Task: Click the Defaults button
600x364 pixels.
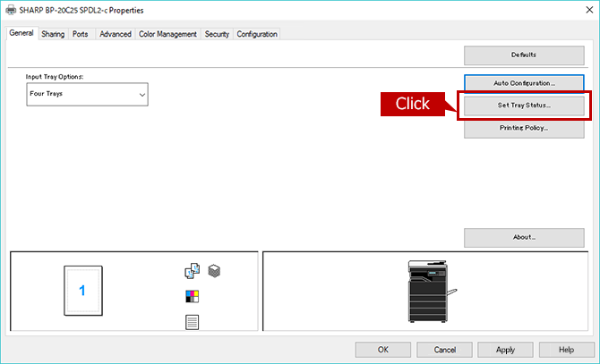Action: pyautogui.click(x=524, y=55)
